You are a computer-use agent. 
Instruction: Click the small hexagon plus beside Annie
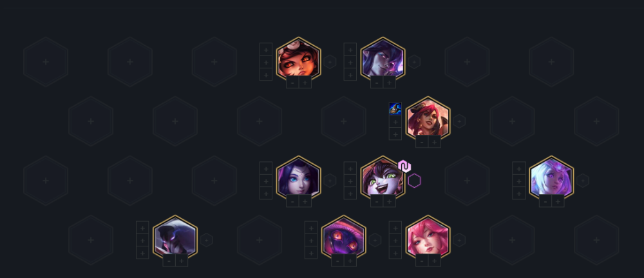pos(330,62)
